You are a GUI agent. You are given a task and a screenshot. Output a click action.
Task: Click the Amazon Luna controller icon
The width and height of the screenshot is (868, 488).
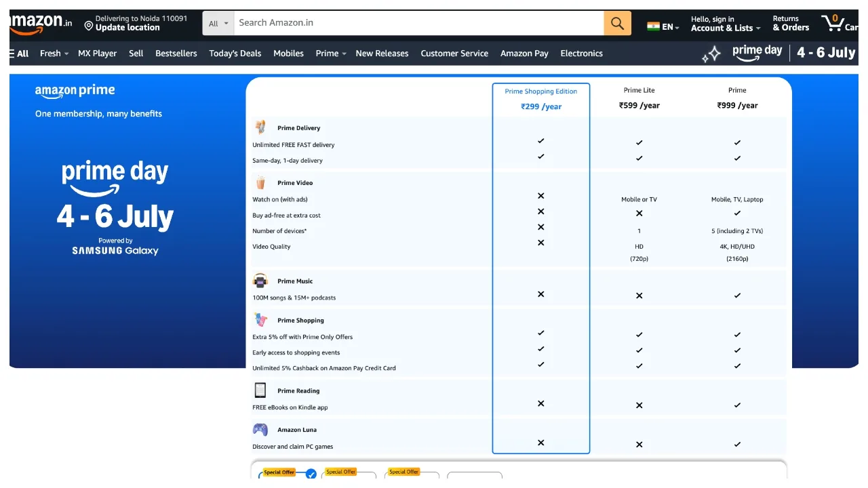click(260, 429)
